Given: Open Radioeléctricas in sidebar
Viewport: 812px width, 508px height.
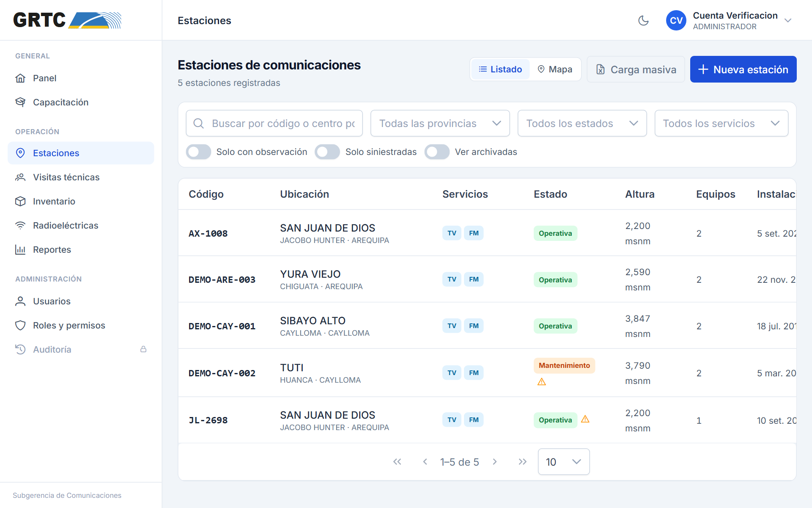Looking at the screenshot, I should (81, 226).
